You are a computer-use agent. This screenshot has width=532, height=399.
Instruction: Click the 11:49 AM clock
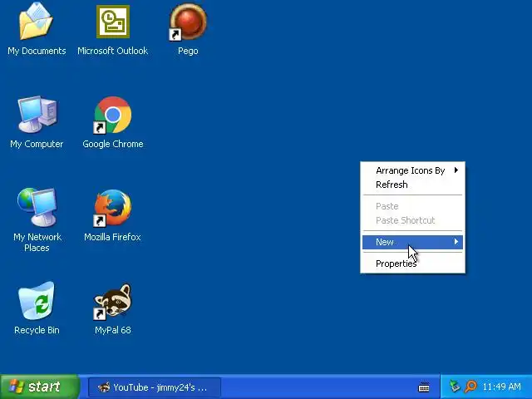(501, 387)
